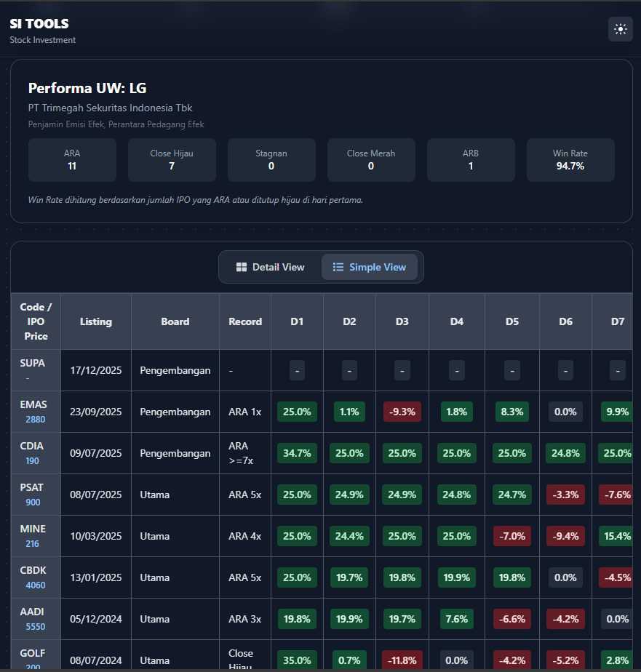Image resolution: width=641 pixels, height=672 pixels.
Task: Click the -9.3% D3 badge for EMAS
Action: click(402, 412)
